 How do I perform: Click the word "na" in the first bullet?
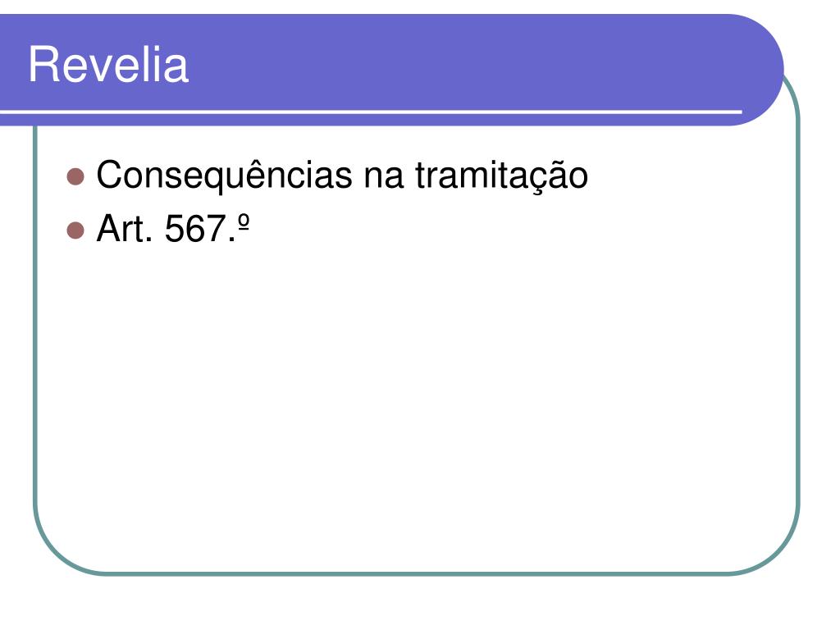pyautogui.click(x=384, y=180)
